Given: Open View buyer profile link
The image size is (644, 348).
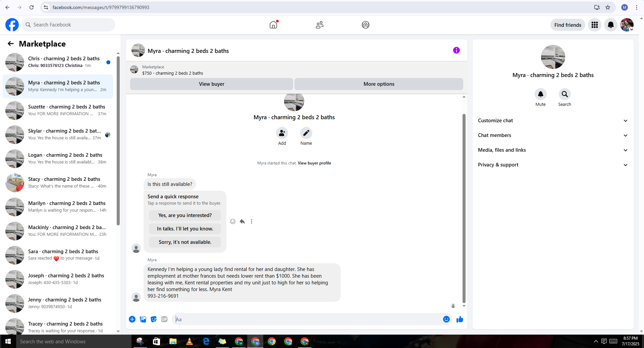Looking at the screenshot, I should click(x=314, y=163).
